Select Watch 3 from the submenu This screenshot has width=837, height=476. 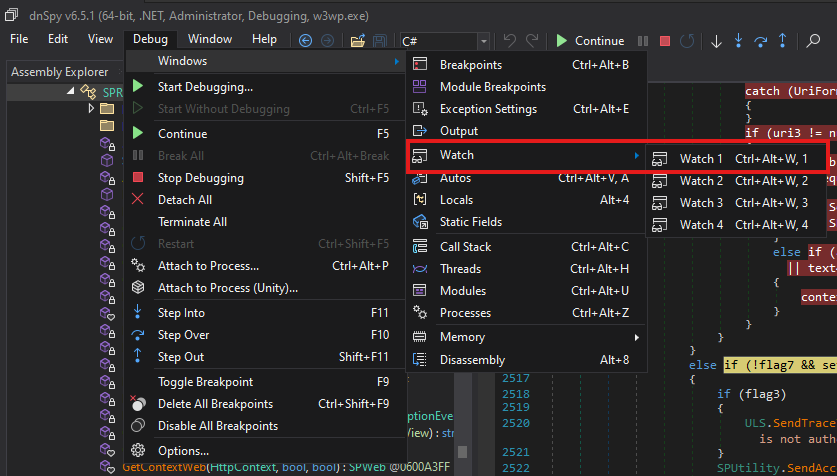[x=737, y=203]
